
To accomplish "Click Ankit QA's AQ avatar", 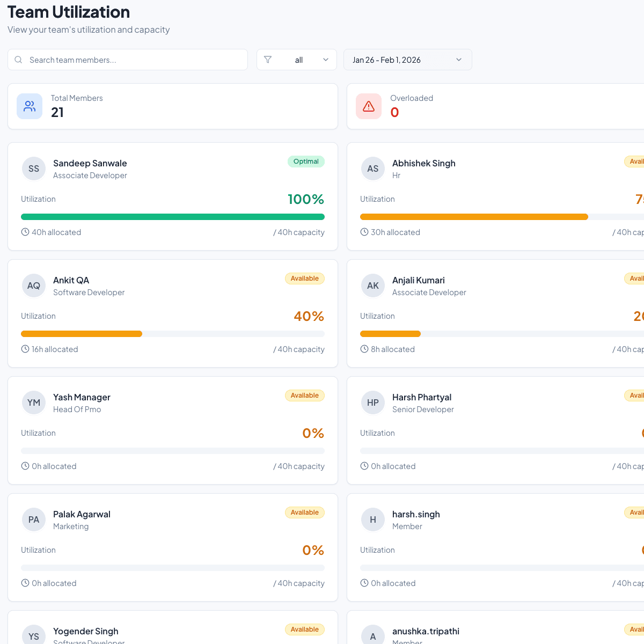I will pos(34,286).
